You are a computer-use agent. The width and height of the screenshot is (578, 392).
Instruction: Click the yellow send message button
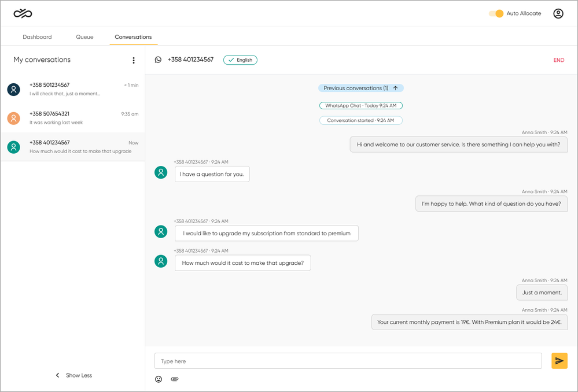click(559, 361)
